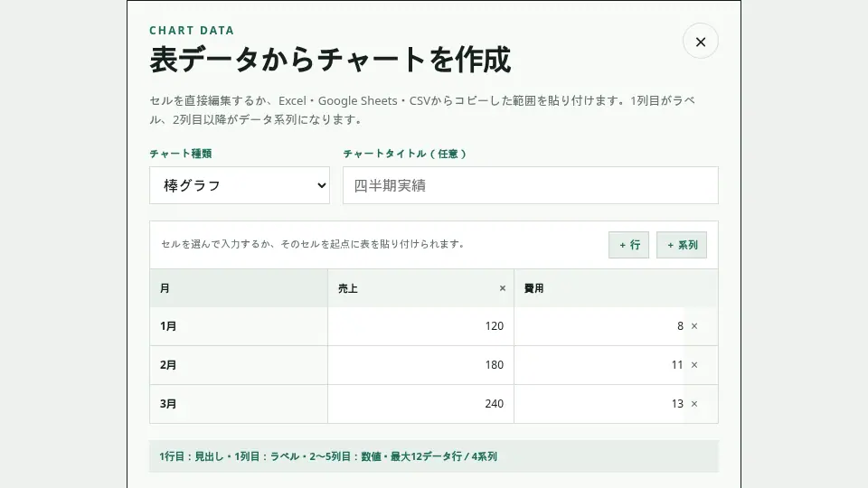This screenshot has height=488, width=868.
Task: Delete the 2月 row
Action: coord(694,364)
